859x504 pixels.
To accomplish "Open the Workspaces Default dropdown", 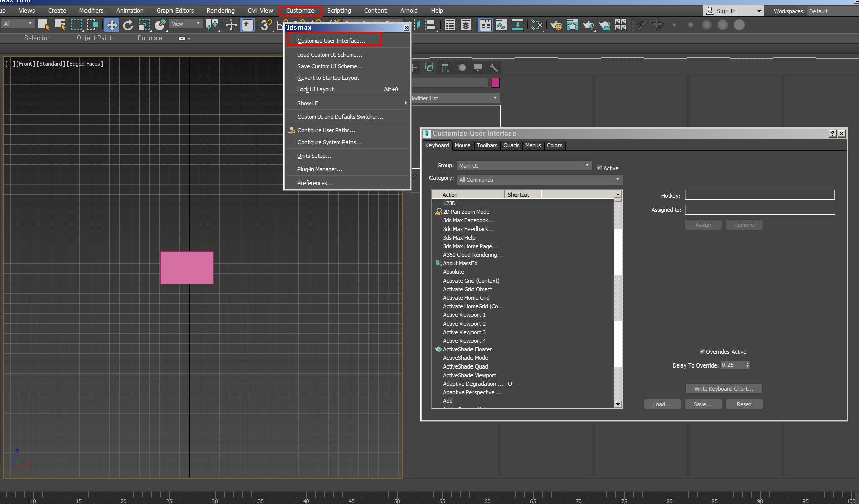I will pyautogui.click(x=833, y=11).
